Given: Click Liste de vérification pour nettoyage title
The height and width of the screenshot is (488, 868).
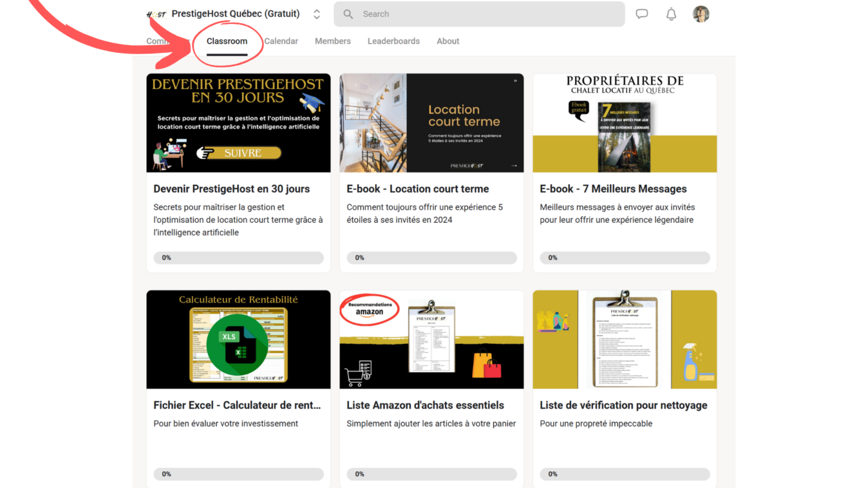Looking at the screenshot, I should (623, 405).
